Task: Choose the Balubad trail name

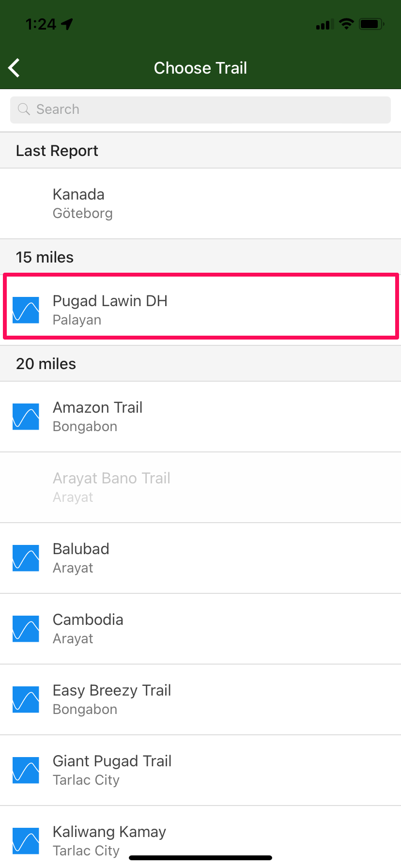Action: (81, 549)
